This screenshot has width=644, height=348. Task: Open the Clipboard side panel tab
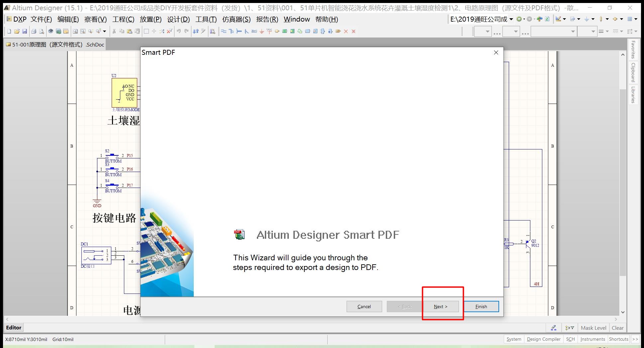(633, 72)
